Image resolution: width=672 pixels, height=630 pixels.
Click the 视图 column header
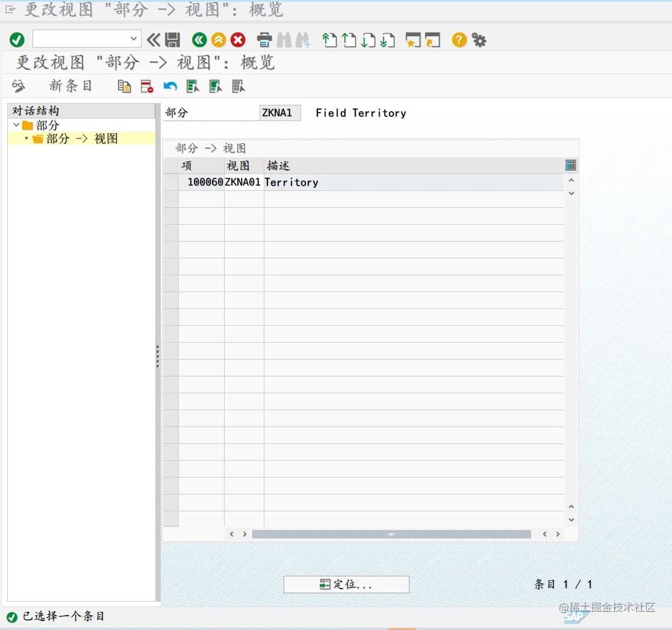point(244,166)
